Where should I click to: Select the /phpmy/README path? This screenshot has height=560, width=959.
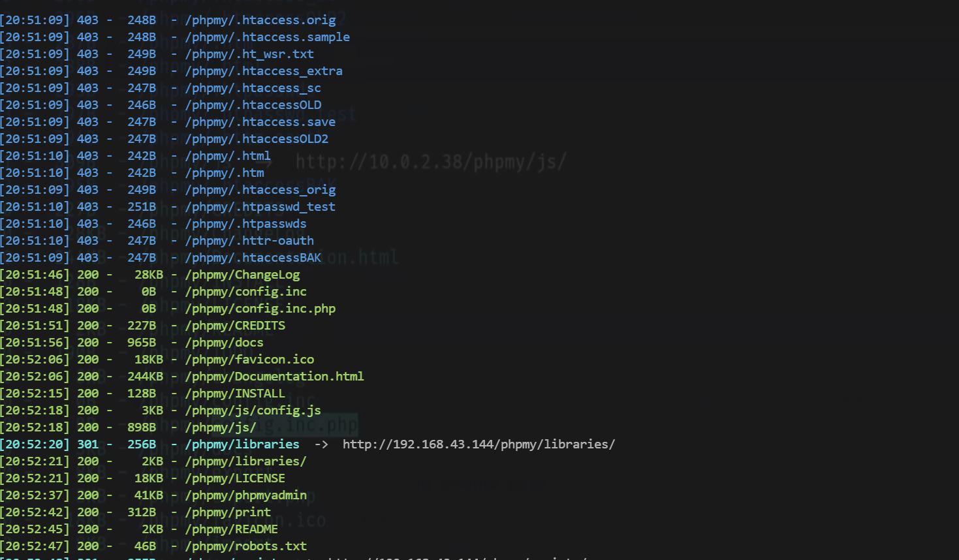pyautogui.click(x=232, y=529)
